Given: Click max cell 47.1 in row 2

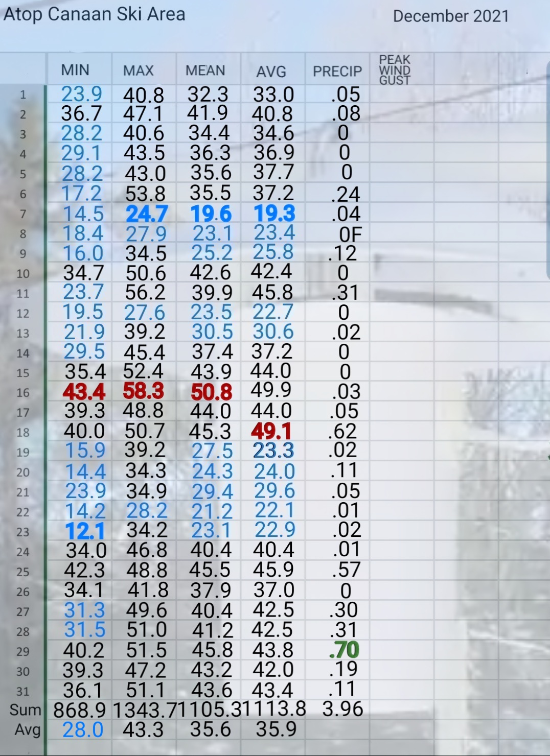Looking at the screenshot, I should pos(143,114).
